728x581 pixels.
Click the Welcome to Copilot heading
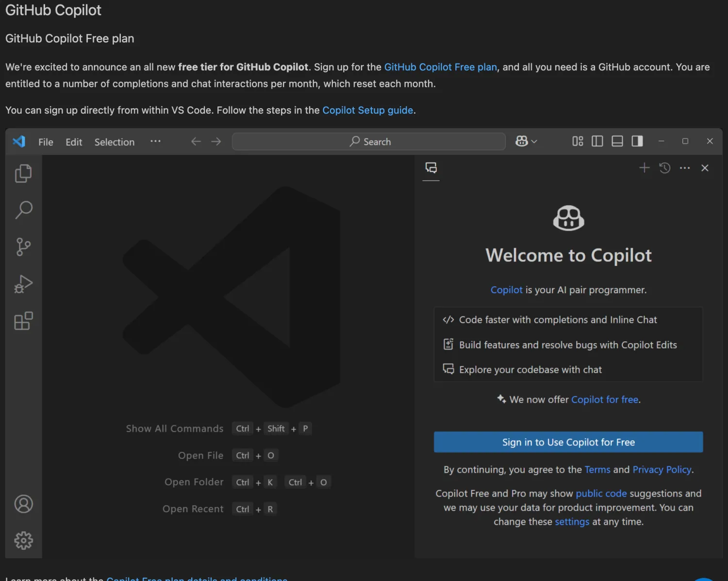[568, 255]
